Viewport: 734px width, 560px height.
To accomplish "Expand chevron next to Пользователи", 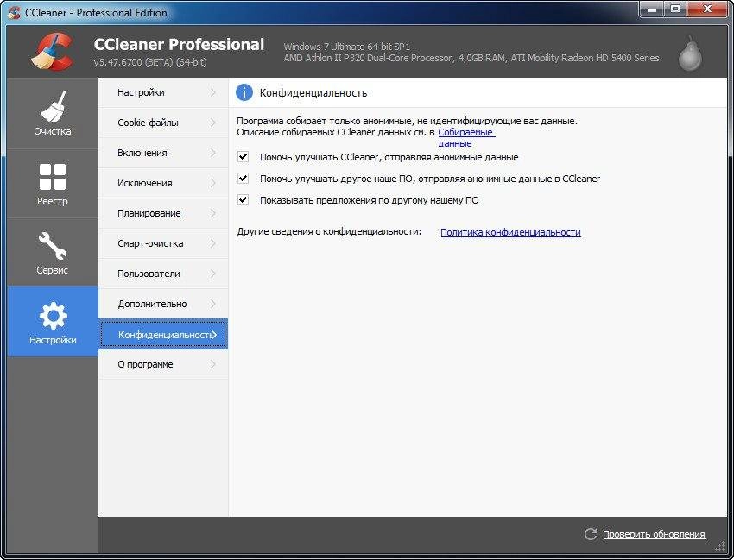I will pos(213,274).
